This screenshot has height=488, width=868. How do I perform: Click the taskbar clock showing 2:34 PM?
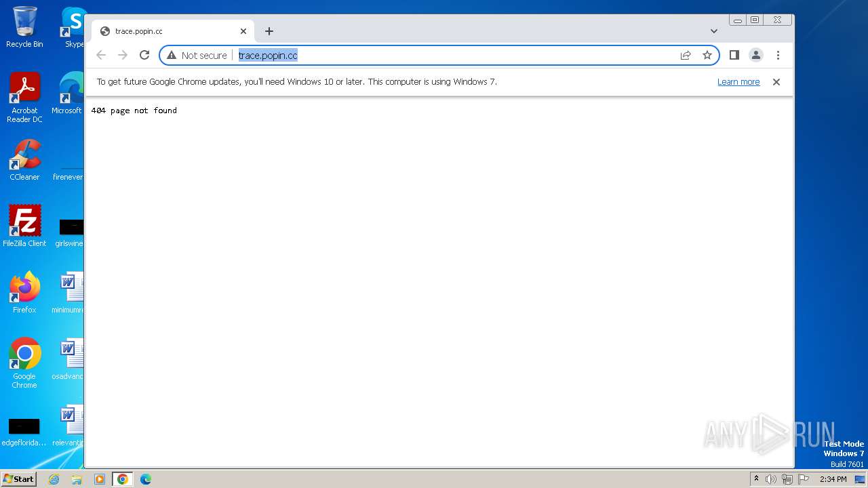(x=833, y=479)
